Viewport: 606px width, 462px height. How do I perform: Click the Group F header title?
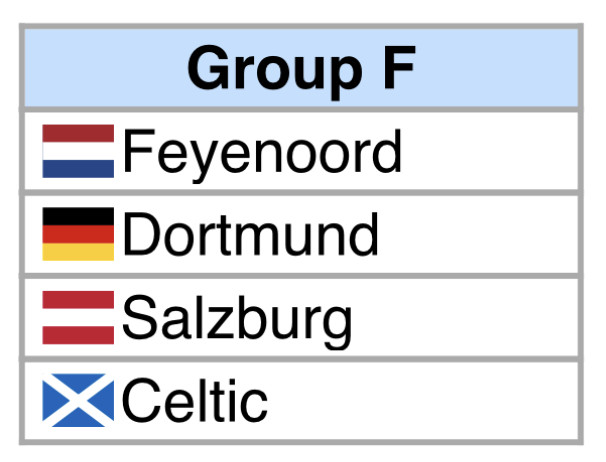(x=301, y=68)
